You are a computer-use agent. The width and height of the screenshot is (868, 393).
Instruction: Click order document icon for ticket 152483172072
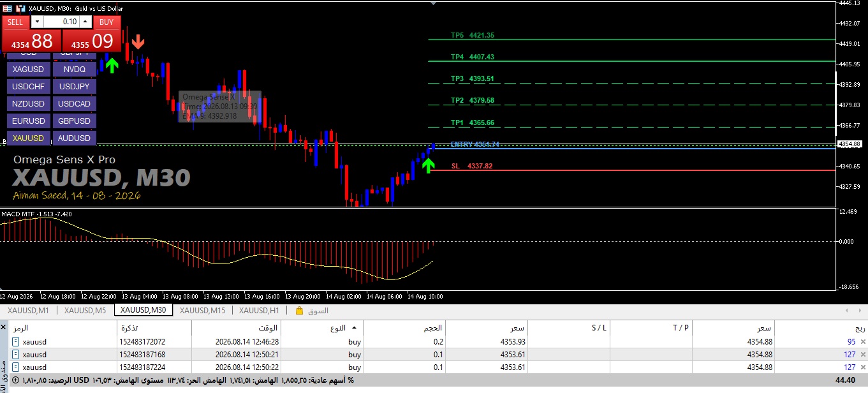coord(15,342)
